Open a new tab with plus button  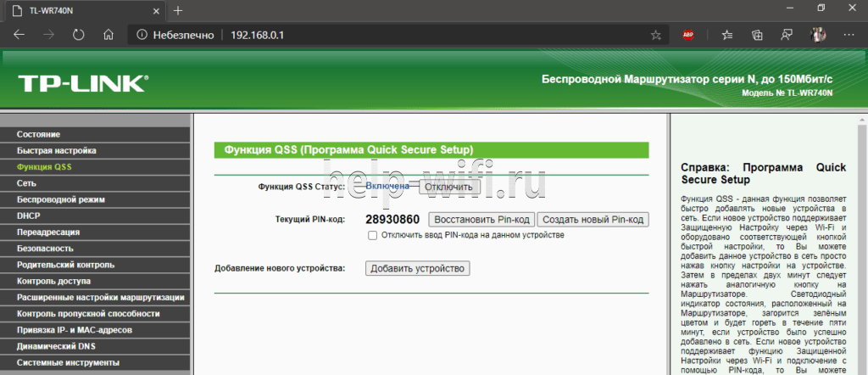tap(178, 10)
